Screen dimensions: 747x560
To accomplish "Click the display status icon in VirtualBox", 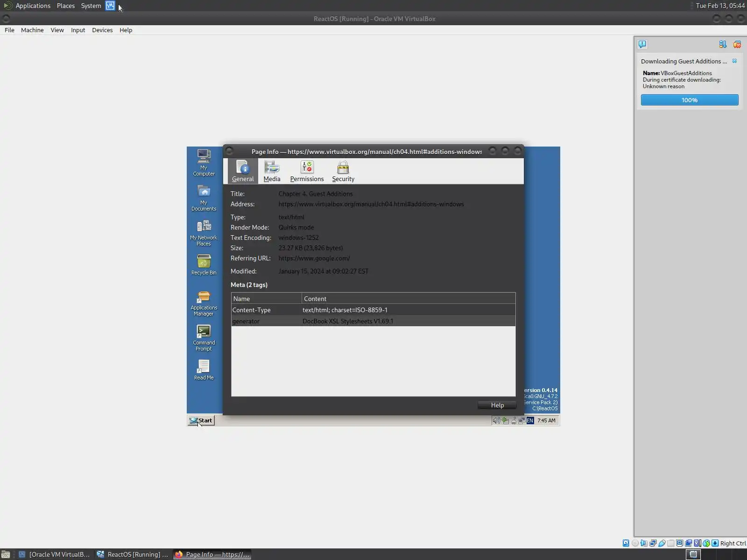I will click(x=680, y=543).
